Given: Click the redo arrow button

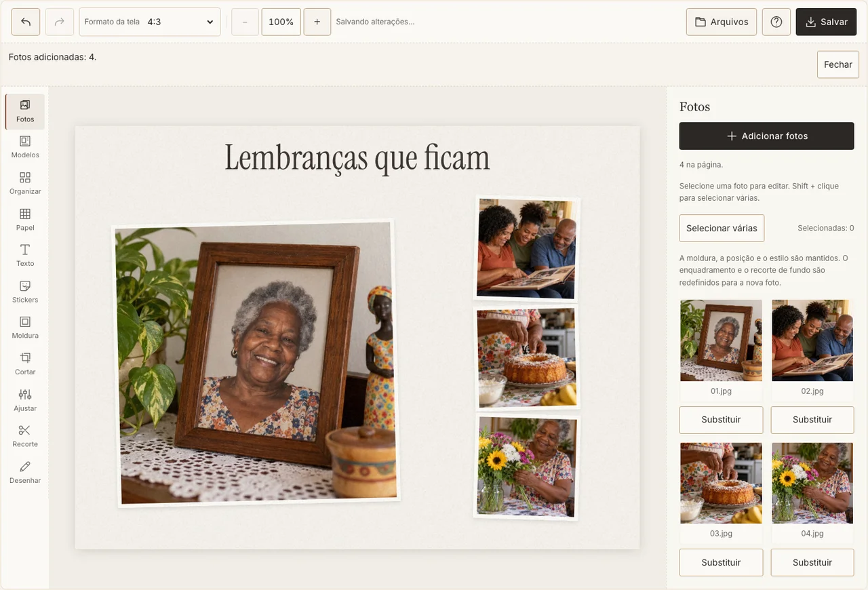Looking at the screenshot, I should click(60, 22).
